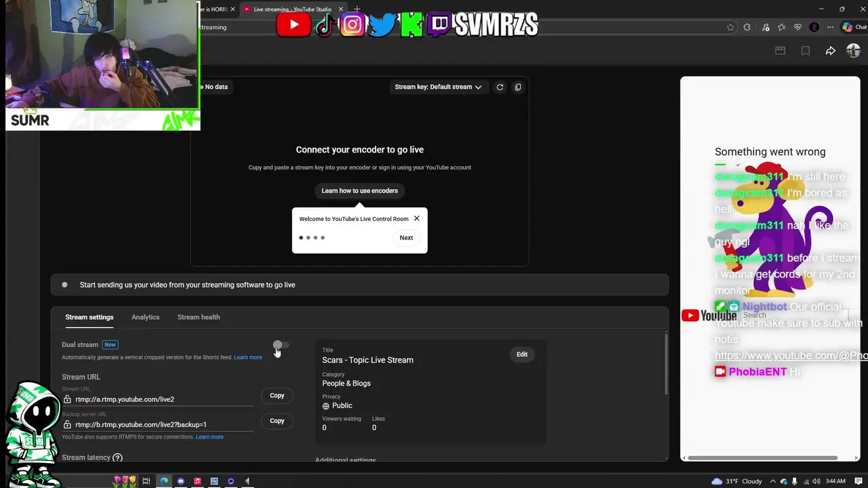Screen dimensions: 868x488
Task: Open the Stream key: Default stream dropdown
Action: [438, 87]
